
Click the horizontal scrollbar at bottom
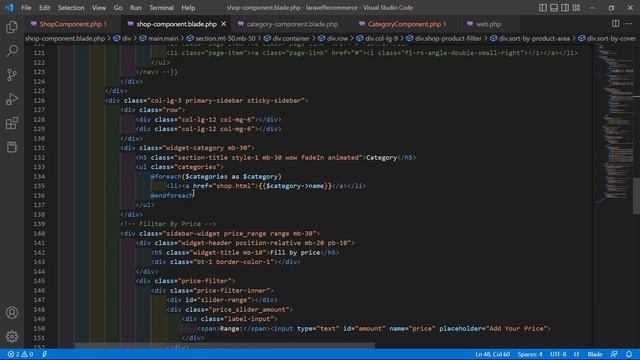point(224,346)
